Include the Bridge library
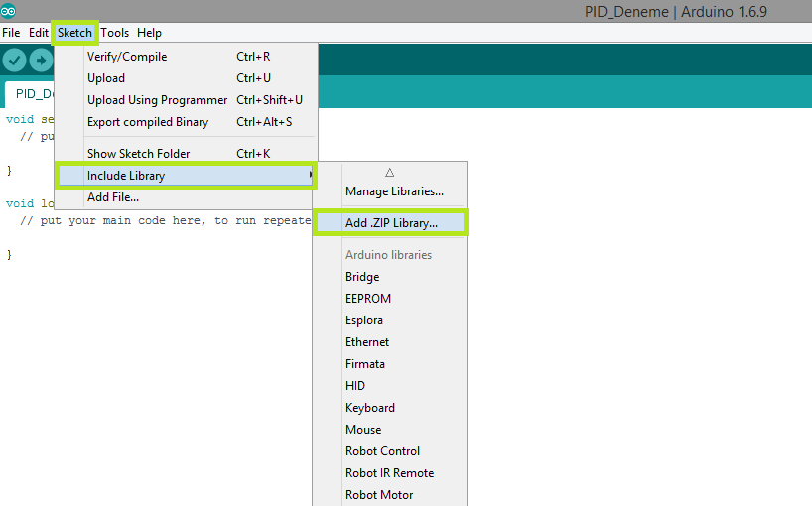This screenshot has height=506, width=812. 390,277
